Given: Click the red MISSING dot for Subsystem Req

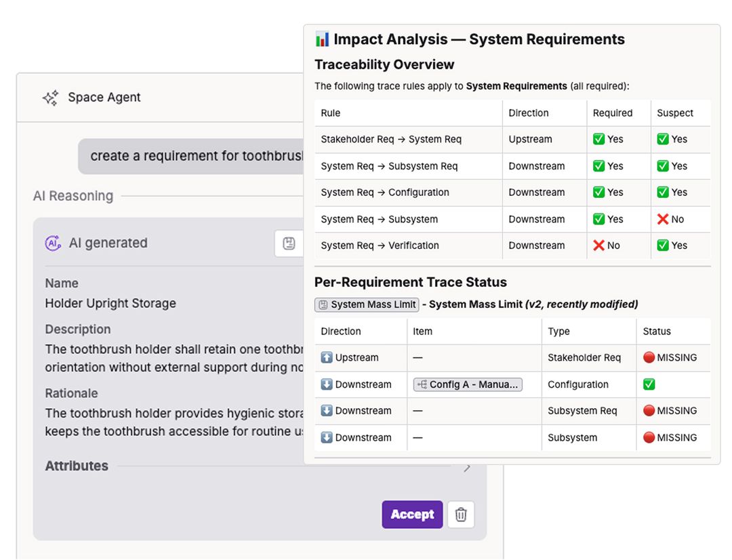Looking at the screenshot, I should (649, 411).
